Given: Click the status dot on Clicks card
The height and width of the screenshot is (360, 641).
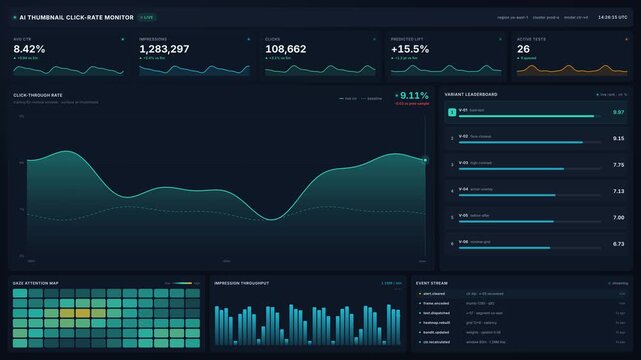Looking at the screenshot, I should click(374, 39).
